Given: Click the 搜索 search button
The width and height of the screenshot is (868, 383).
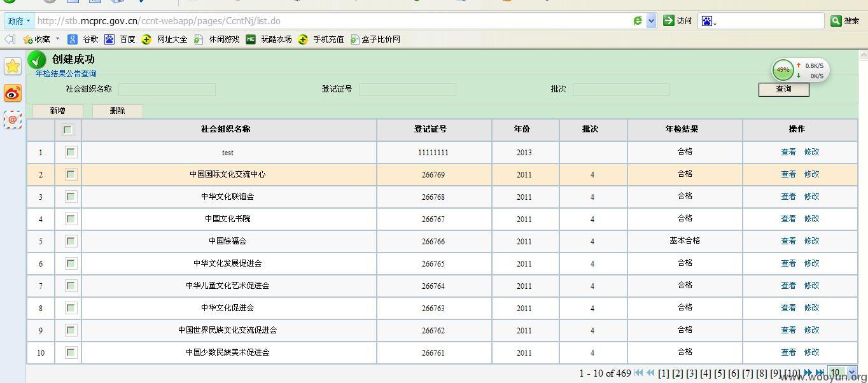Looking at the screenshot, I should pos(845,21).
